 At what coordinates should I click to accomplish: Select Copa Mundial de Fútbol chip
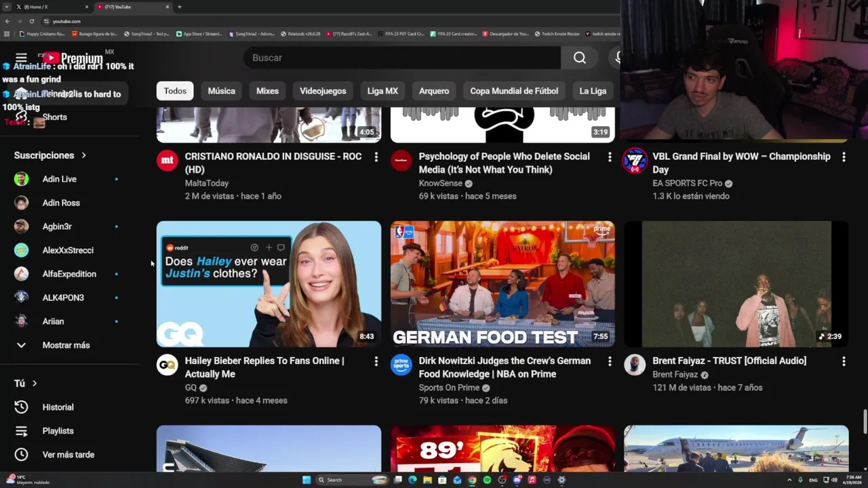[514, 91]
